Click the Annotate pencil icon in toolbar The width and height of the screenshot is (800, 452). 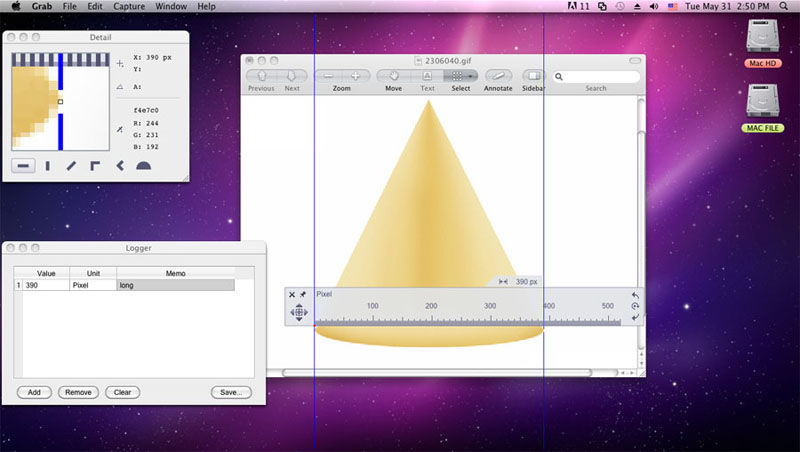[498, 76]
